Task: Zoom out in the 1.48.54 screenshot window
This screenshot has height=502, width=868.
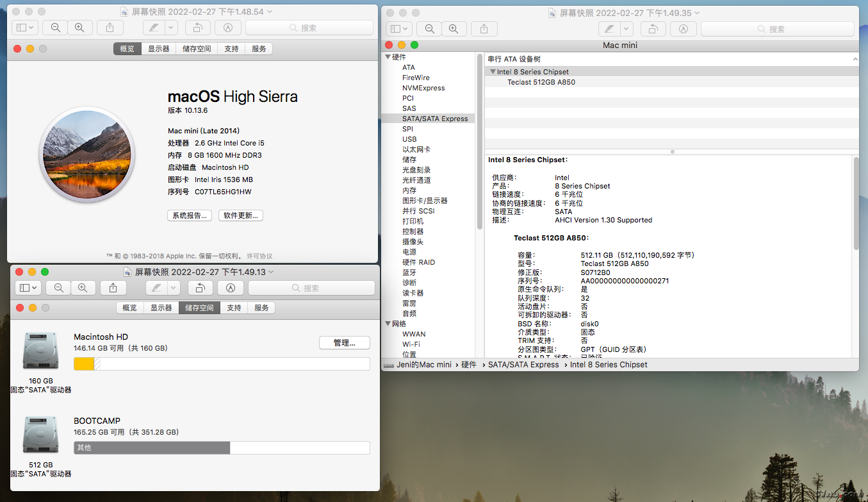Action: tap(56, 28)
